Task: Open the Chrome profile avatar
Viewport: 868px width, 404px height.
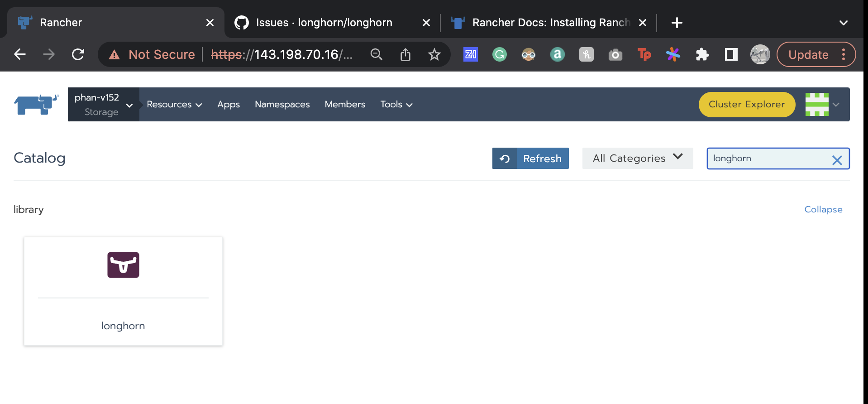Action: (x=760, y=54)
